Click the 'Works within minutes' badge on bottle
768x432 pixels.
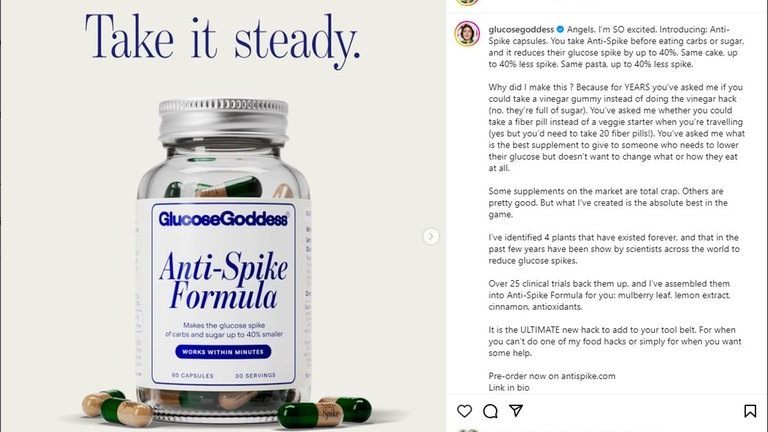pos(223,352)
